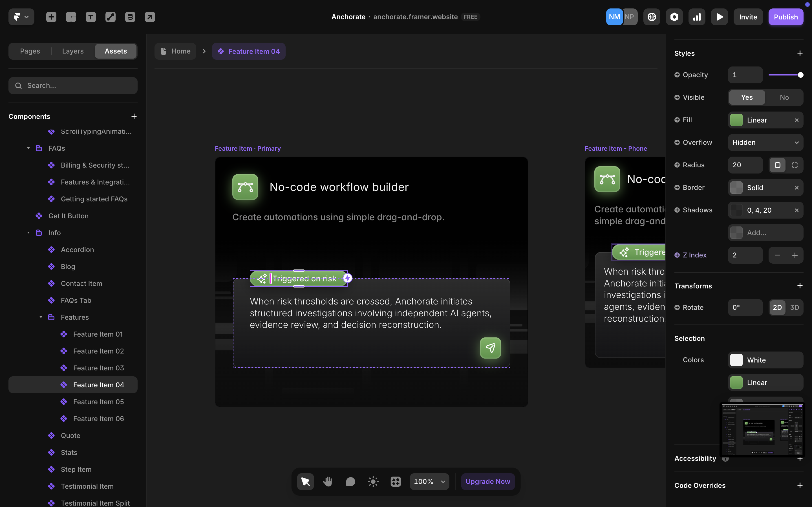The width and height of the screenshot is (812, 507).
Task: Enable maximum rounded corner radius option
Action: tap(795, 165)
